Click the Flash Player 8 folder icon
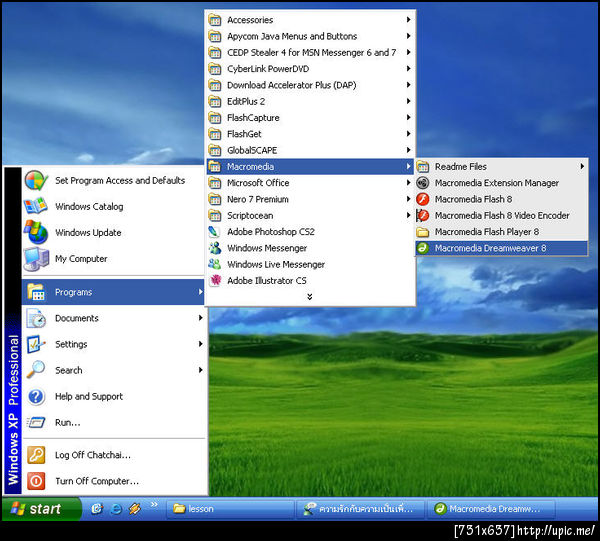The height and width of the screenshot is (541, 600). pos(422,232)
